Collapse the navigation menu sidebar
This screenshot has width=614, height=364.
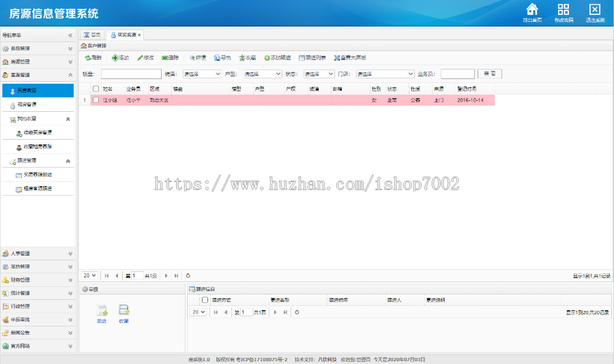point(70,35)
